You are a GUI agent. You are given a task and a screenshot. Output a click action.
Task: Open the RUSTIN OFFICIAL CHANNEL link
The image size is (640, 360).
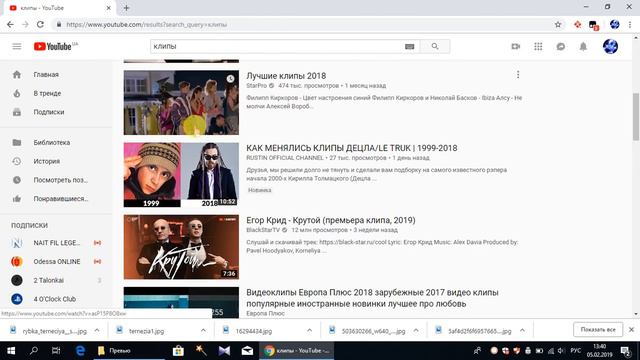(285, 158)
